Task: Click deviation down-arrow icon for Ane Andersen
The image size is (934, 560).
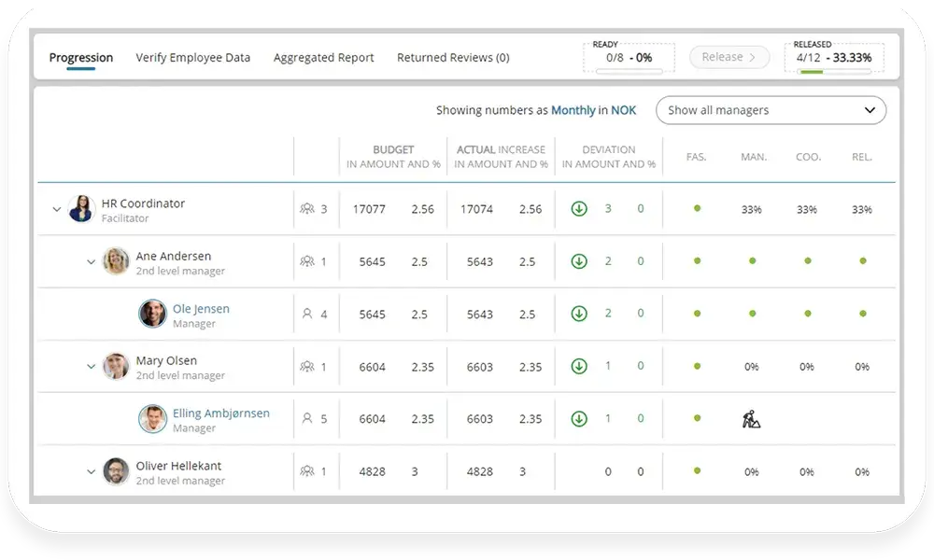Action: click(579, 261)
